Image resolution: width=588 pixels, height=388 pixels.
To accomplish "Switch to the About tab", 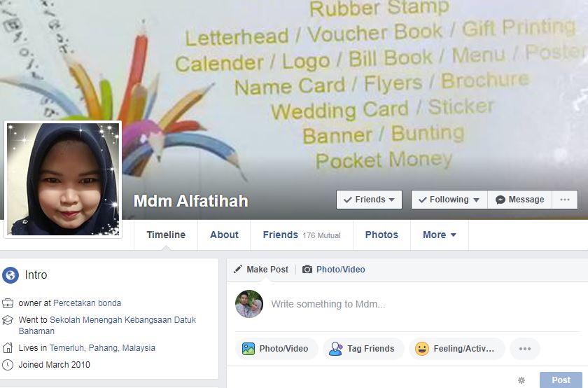I will (x=224, y=235).
